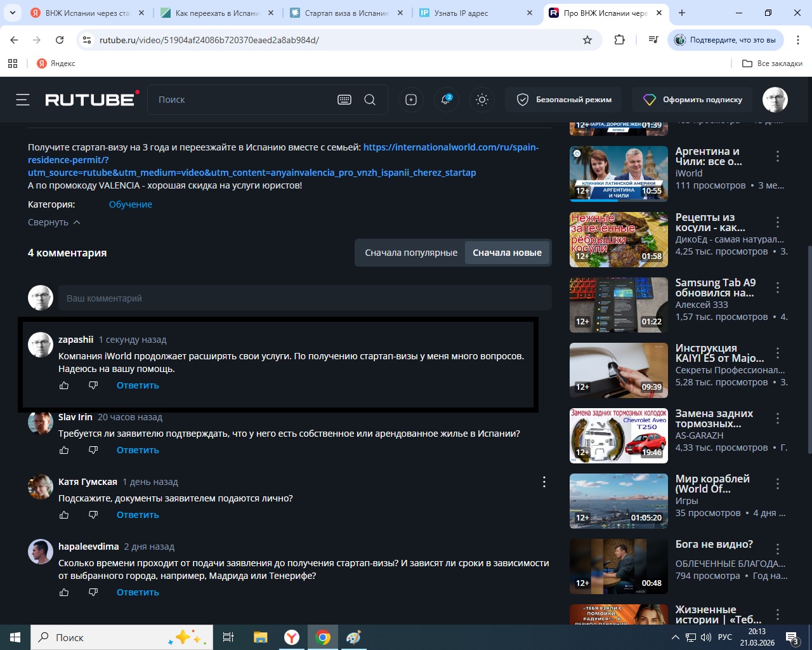Like Slav Irin's comment
The image size is (812, 650).
(x=64, y=450)
